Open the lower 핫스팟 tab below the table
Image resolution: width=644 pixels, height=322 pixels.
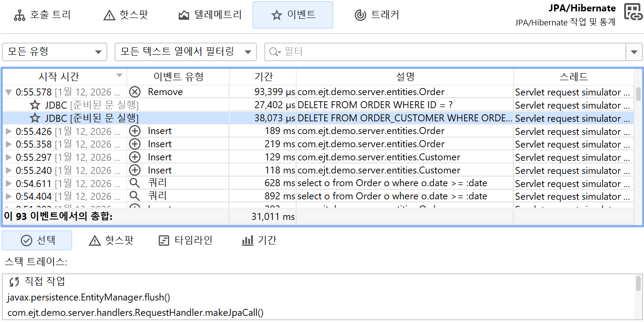coord(111,240)
